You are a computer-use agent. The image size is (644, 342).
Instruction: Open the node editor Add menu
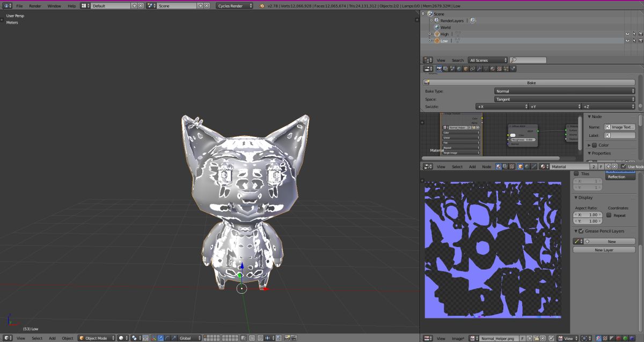tap(472, 166)
